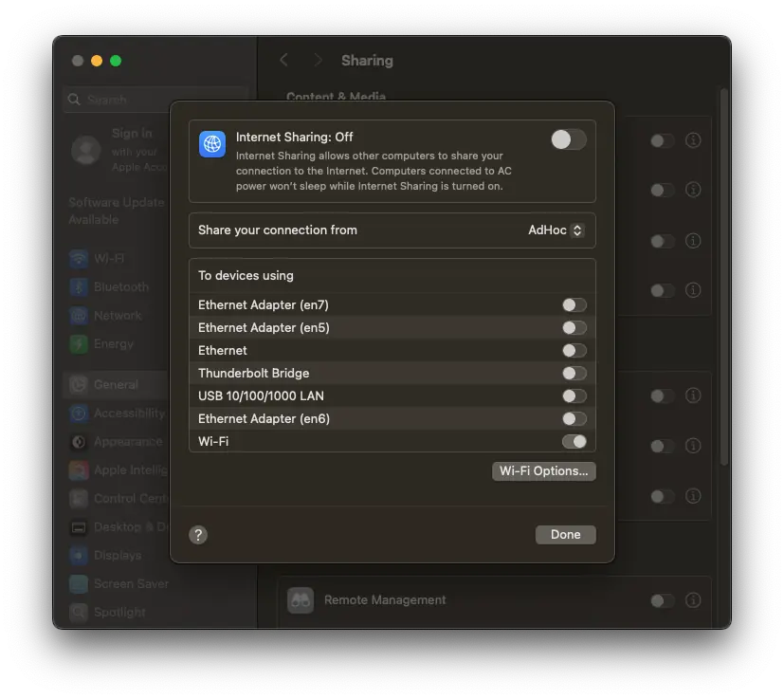The height and width of the screenshot is (699, 784).
Task: Click the Appearance sidebar icon
Action: [x=79, y=442]
